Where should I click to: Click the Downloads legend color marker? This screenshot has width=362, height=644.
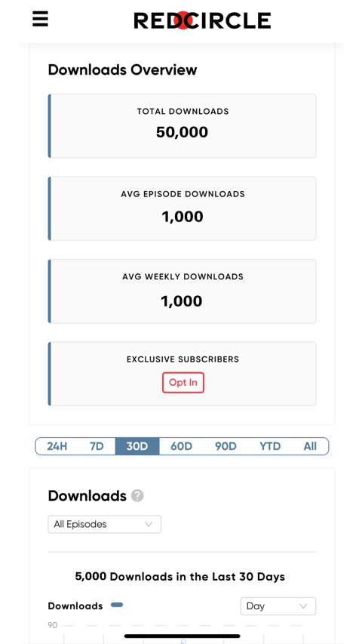117,605
